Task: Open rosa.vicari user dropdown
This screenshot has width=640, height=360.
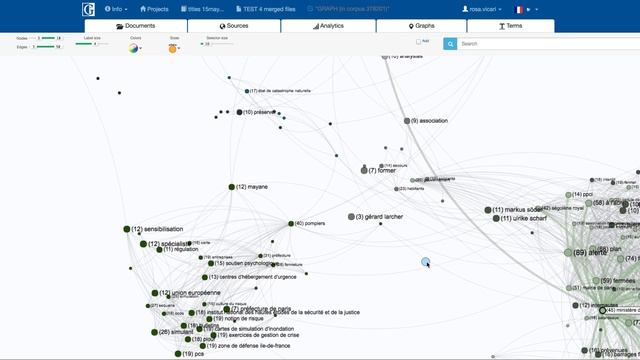Action: coord(482,9)
